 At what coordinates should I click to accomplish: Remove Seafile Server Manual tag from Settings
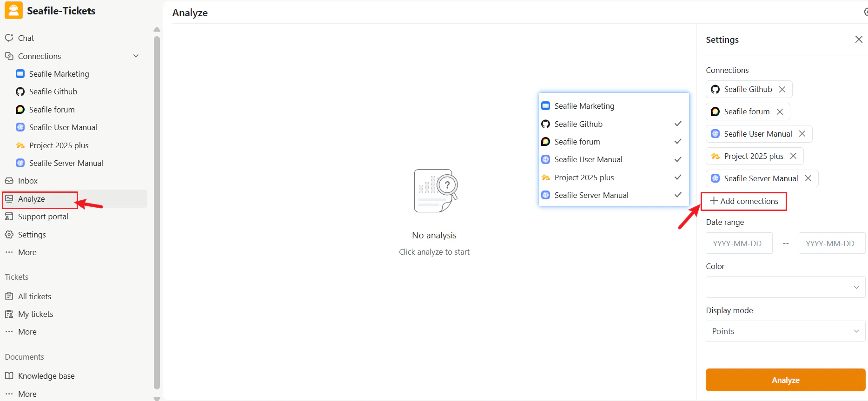(x=808, y=178)
